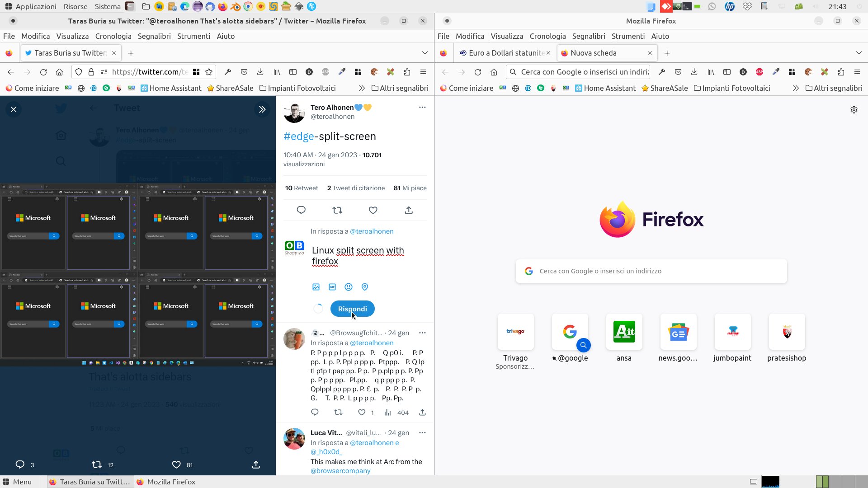Viewport: 868px width, 488px height.
Task: Open emoji picker in reply composer
Action: point(349,287)
